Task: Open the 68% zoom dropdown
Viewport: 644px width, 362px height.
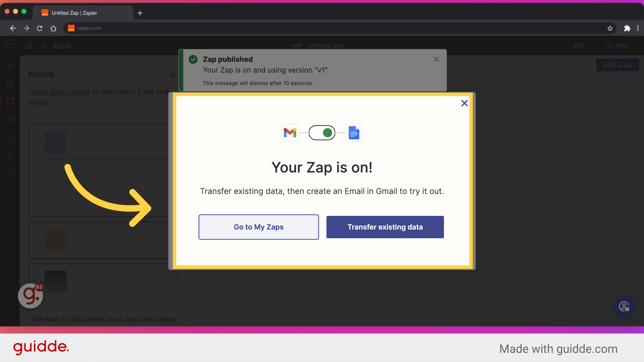Action: pos(582,46)
